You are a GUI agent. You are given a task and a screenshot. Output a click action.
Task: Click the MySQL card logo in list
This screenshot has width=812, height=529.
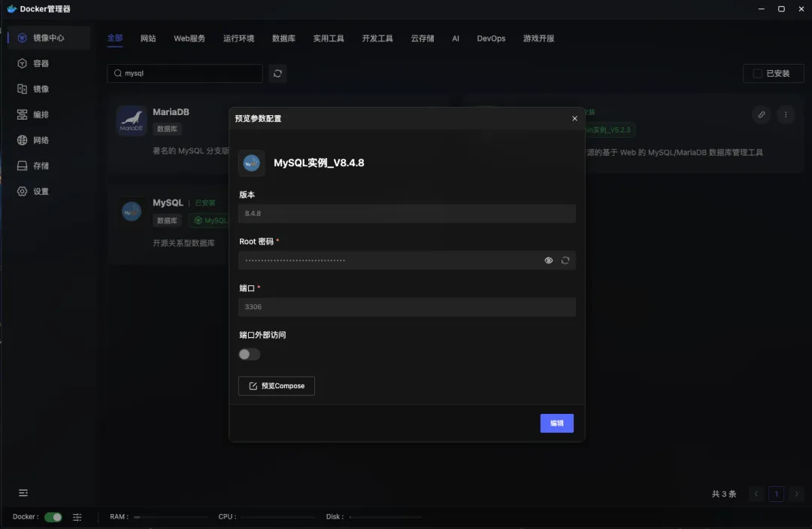pos(132,211)
